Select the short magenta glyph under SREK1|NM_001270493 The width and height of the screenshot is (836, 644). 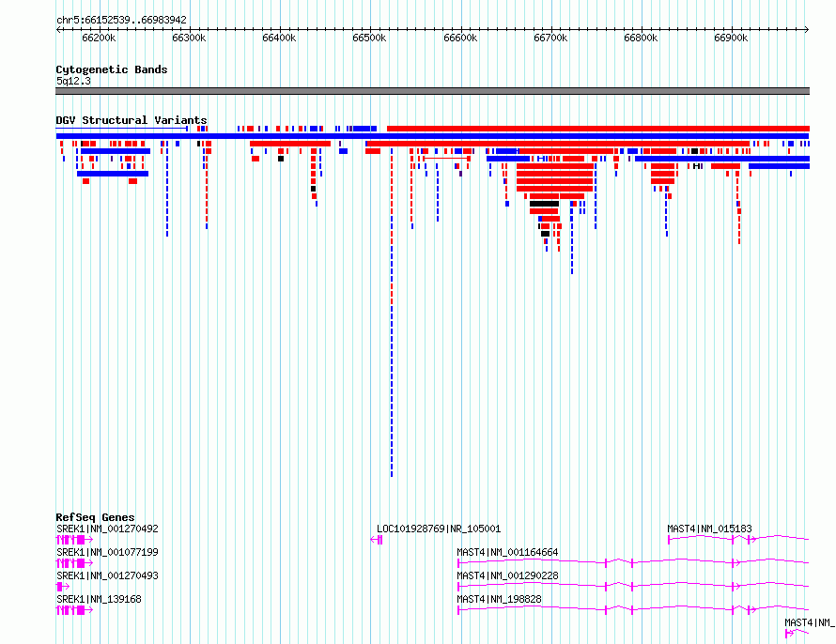click(x=62, y=587)
